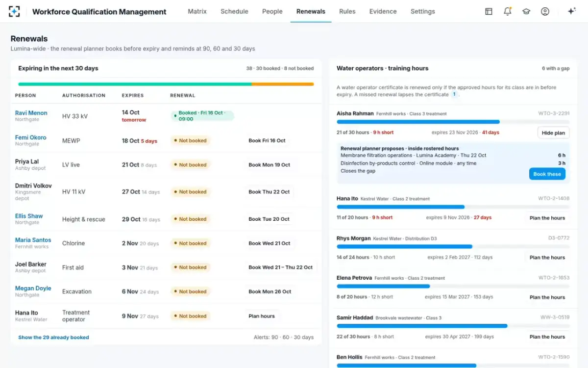Screen dimensions: 588x368
Task: Click Dmitri Volkov's Not booked status pill
Action: pos(190,192)
